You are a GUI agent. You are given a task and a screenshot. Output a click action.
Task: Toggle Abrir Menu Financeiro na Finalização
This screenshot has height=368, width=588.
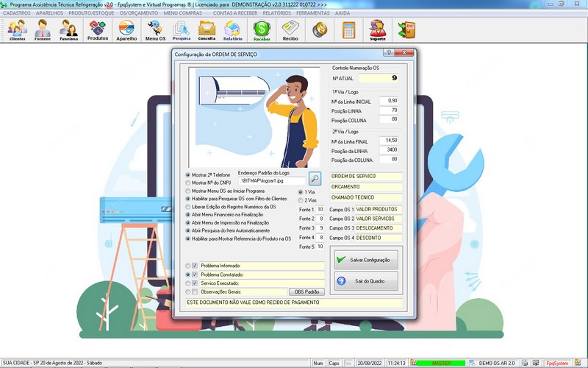click(188, 215)
